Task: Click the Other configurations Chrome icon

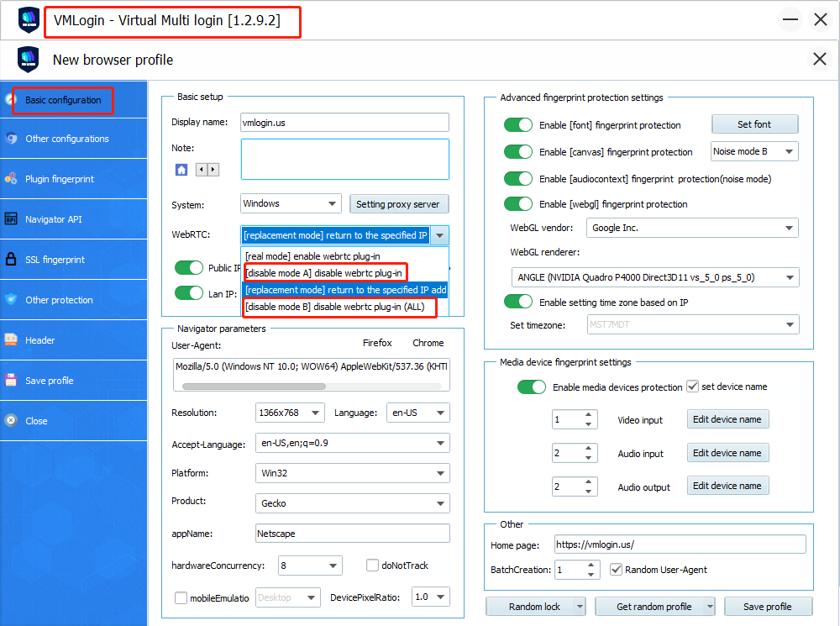Action: pyautogui.click(x=11, y=139)
